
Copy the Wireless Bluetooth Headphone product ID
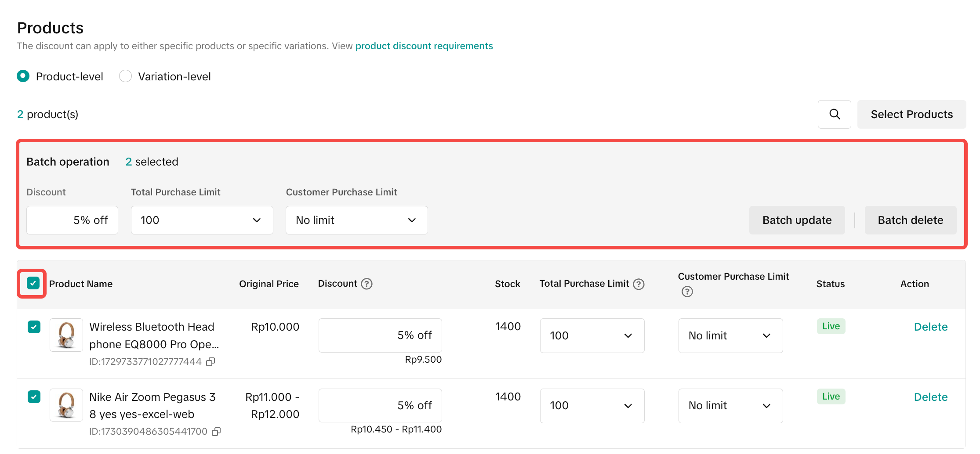pos(211,362)
